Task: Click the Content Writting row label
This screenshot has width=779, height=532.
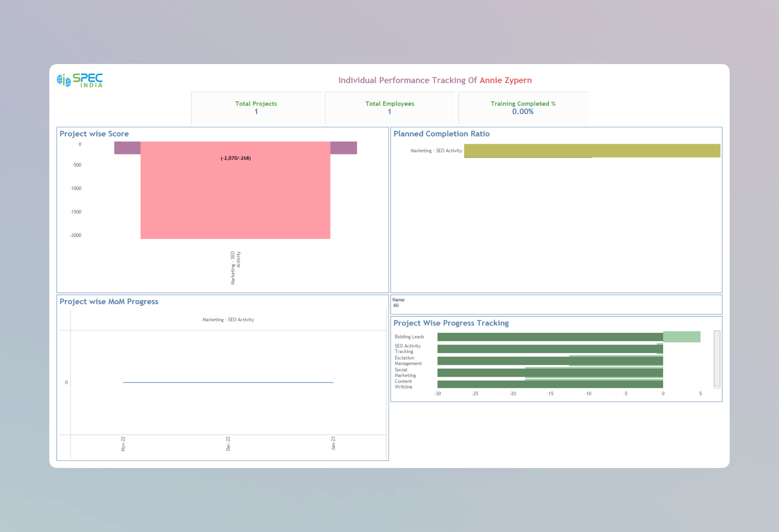Action: 403,384
